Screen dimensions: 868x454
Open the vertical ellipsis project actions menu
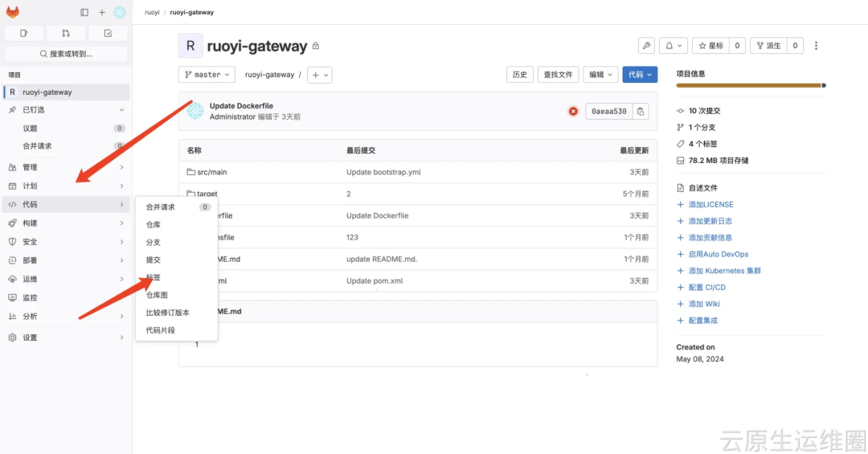816,46
